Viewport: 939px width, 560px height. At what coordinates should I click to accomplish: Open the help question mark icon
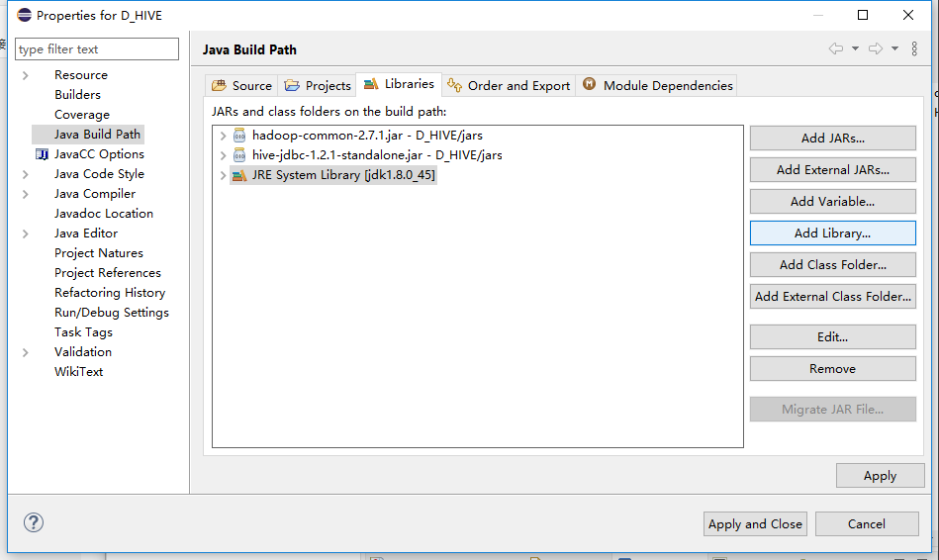(34, 522)
